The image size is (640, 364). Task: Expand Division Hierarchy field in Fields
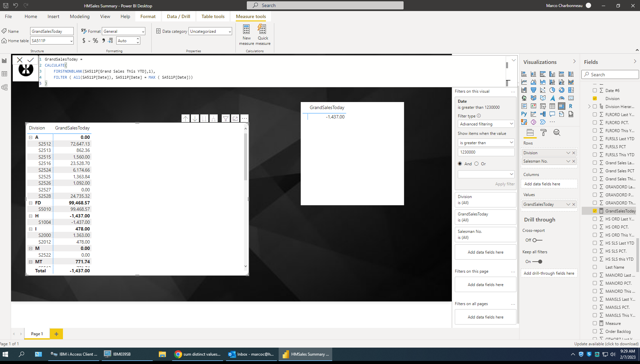coord(589,106)
